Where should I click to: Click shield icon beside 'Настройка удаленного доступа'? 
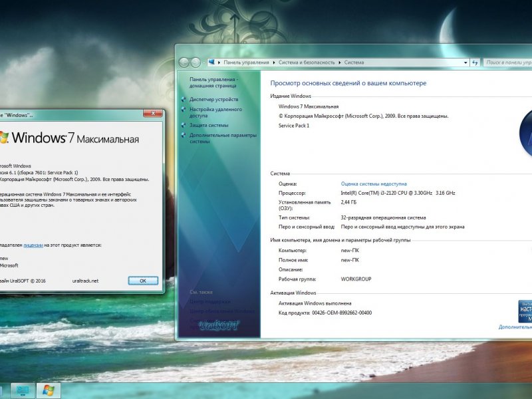[184, 109]
